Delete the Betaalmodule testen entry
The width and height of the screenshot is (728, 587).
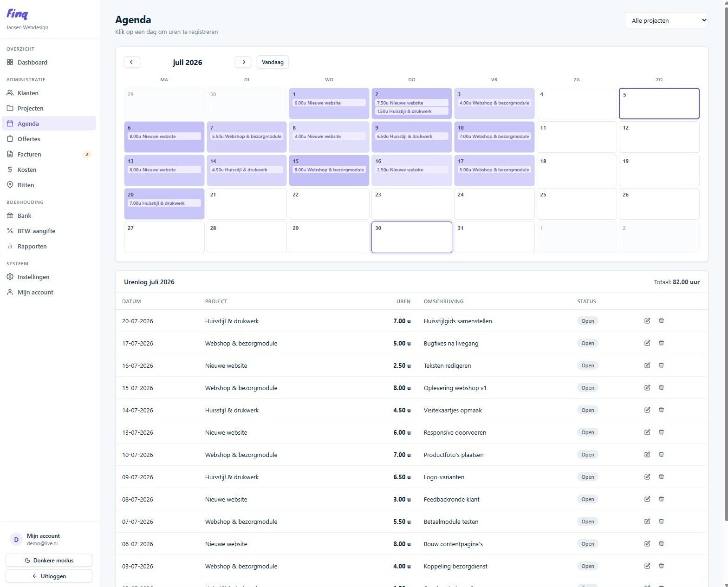(661, 522)
